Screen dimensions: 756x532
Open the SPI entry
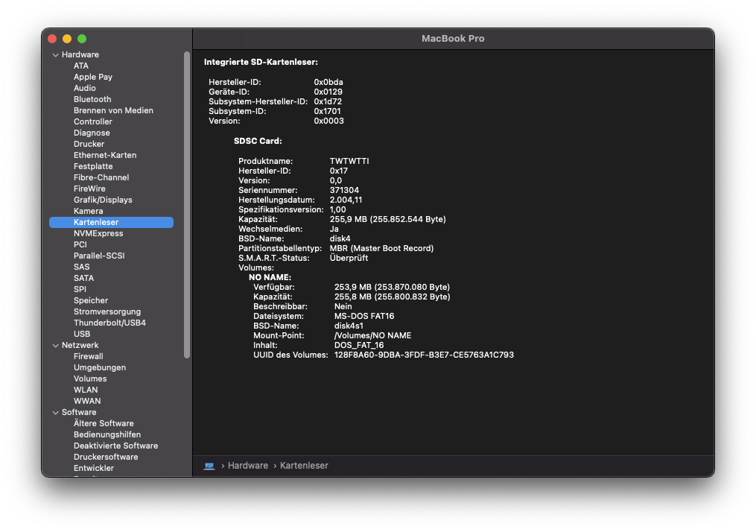click(80, 289)
